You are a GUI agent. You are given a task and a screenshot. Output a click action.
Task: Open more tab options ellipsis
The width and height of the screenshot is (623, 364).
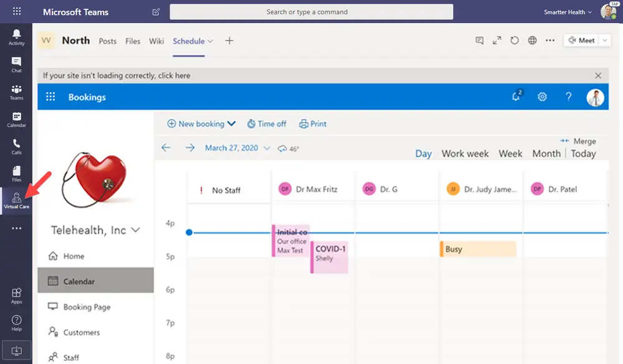click(550, 41)
